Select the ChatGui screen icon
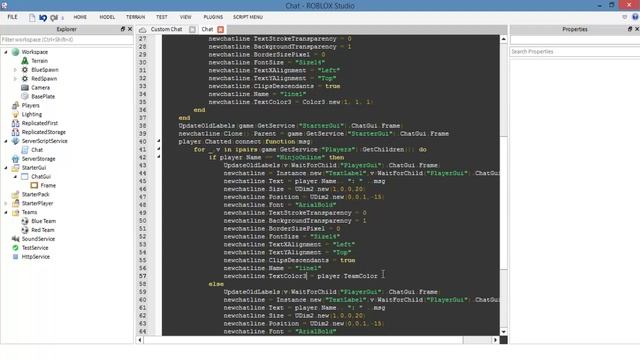This screenshot has width=640, height=360. 25,177
